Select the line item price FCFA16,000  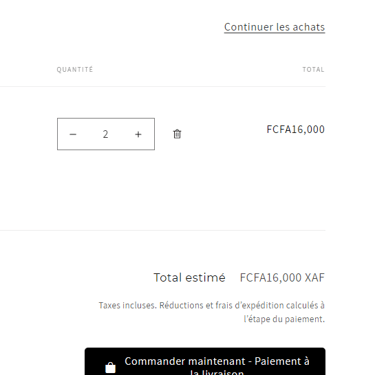click(x=295, y=129)
